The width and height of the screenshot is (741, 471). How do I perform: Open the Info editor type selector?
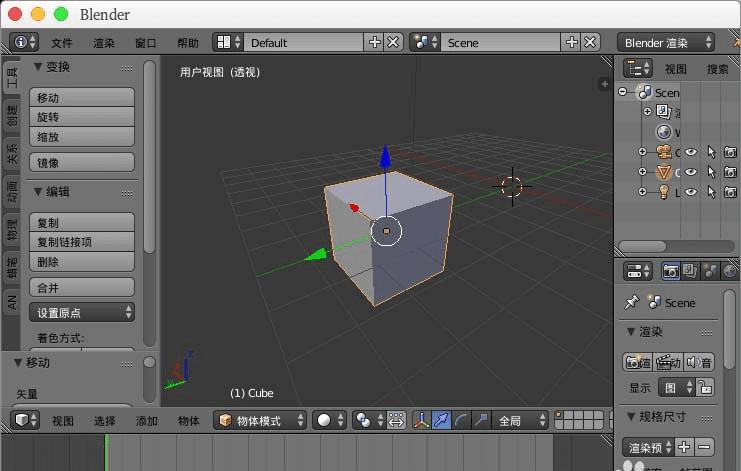24,43
